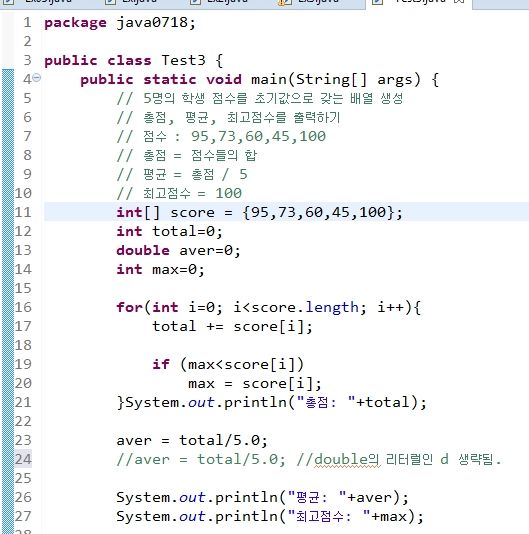Click comment '// 평균 = 총점 / 5'
This screenshot has width=529, height=534.
(x=182, y=174)
